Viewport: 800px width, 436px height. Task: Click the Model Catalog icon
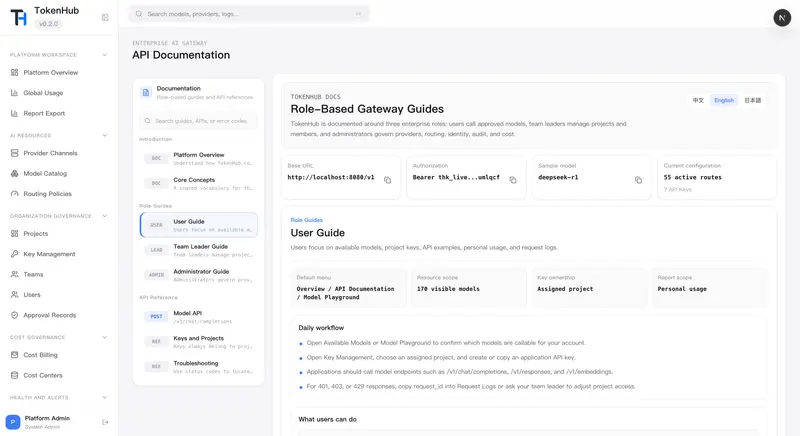[x=14, y=173]
